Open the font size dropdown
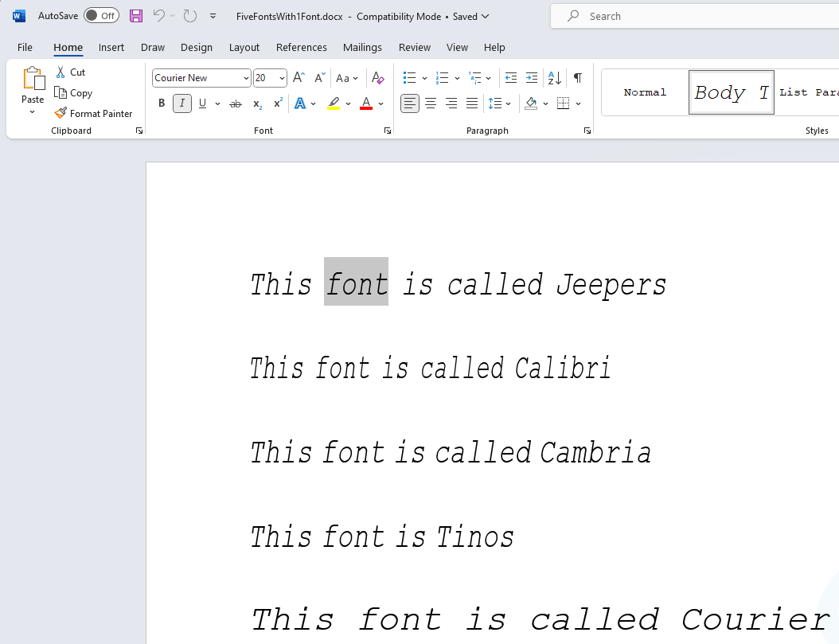 (281, 78)
